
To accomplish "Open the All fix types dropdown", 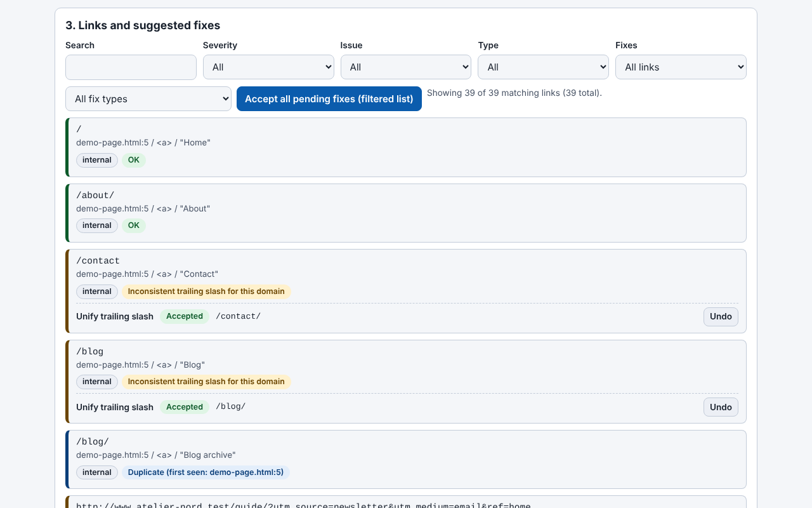I will (x=148, y=99).
